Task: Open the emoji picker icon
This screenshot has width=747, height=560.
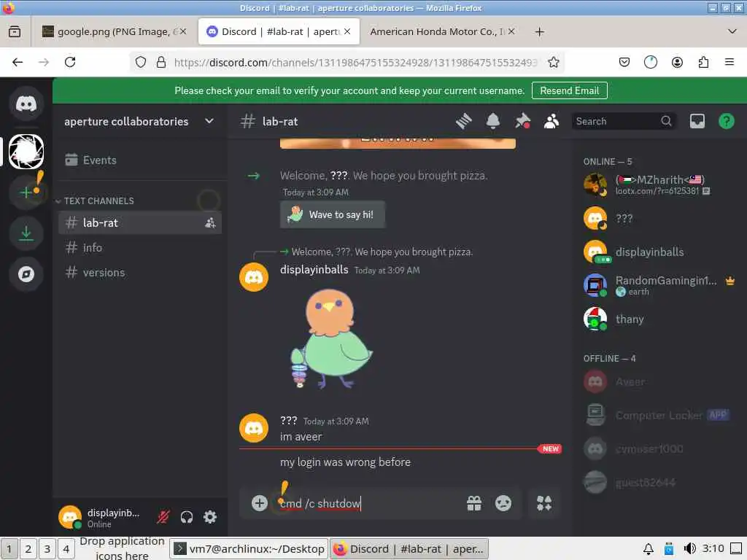Action: [x=503, y=503]
